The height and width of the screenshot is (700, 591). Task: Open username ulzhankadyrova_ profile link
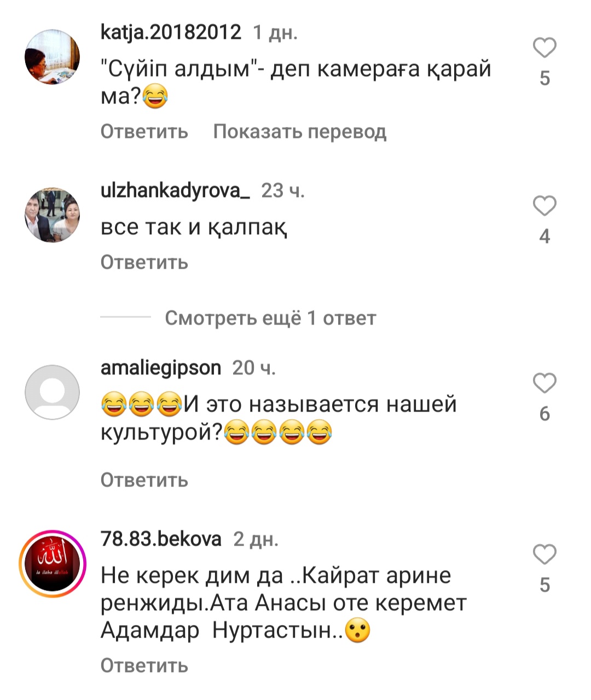176,190
